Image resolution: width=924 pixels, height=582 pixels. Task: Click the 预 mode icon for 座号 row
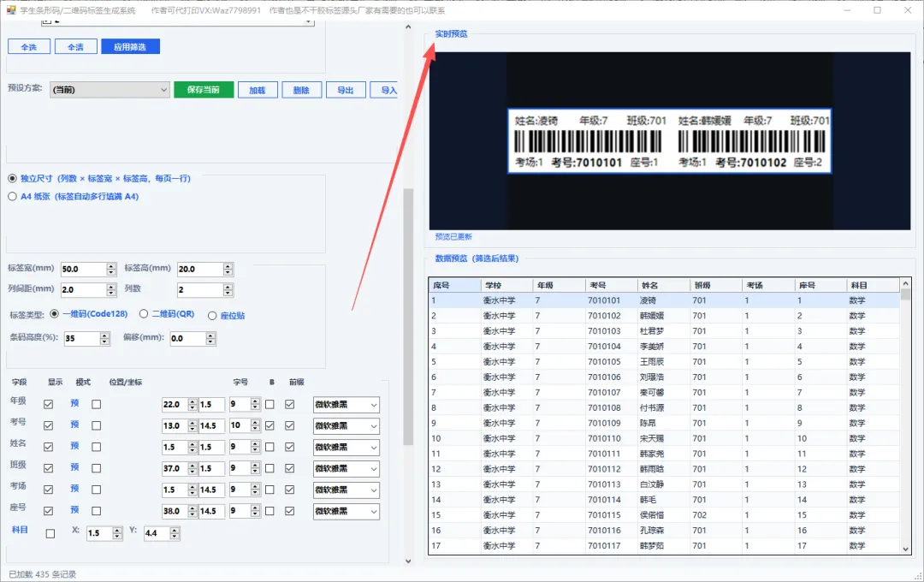click(x=74, y=510)
